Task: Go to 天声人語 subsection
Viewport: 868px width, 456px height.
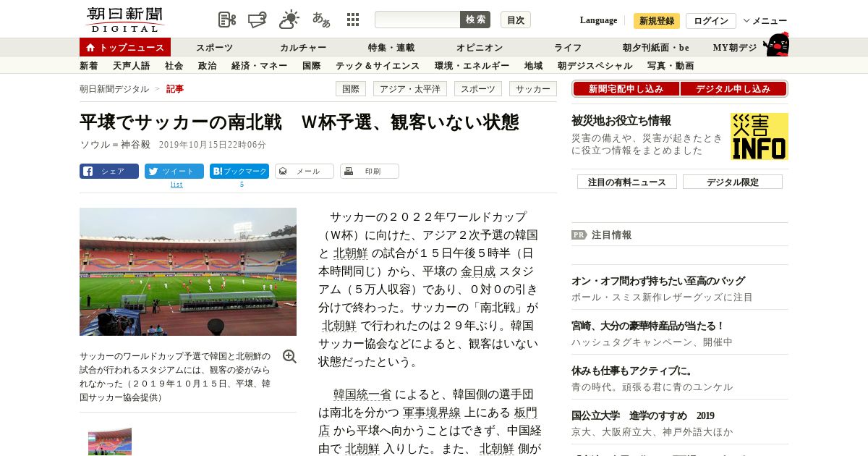Action: [x=132, y=66]
